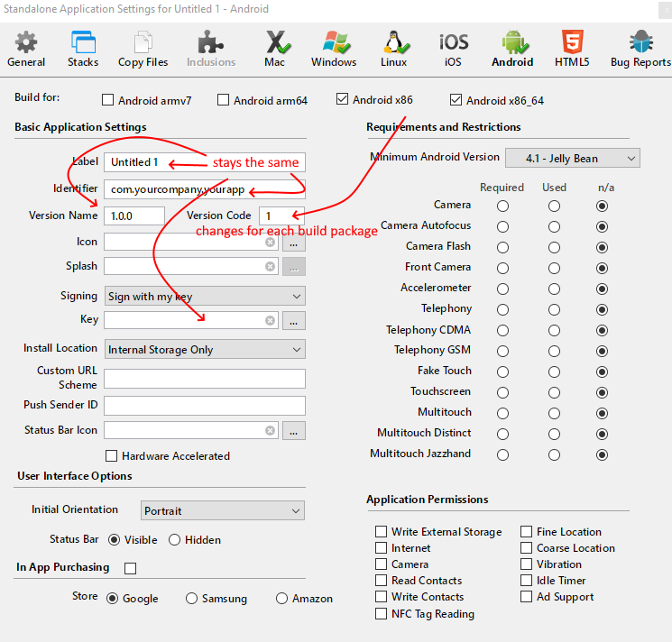The height and width of the screenshot is (642, 672).
Task: Open the Copy Files pane
Action: (143, 49)
